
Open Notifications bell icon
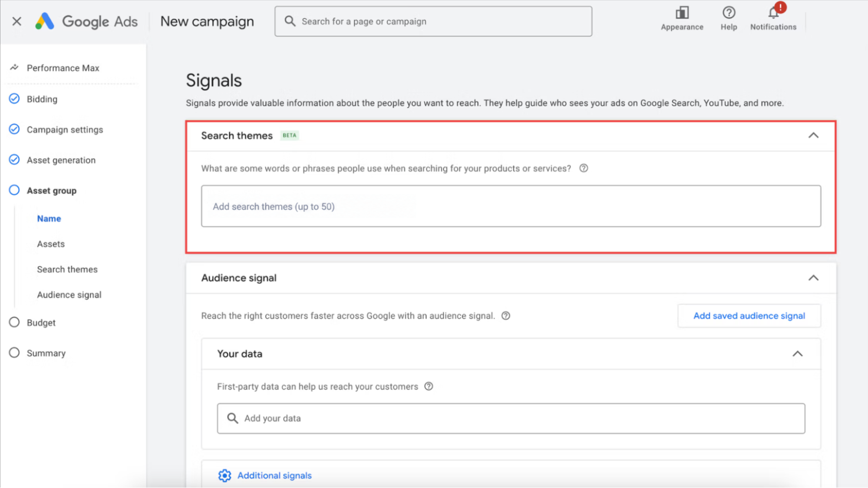point(773,13)
